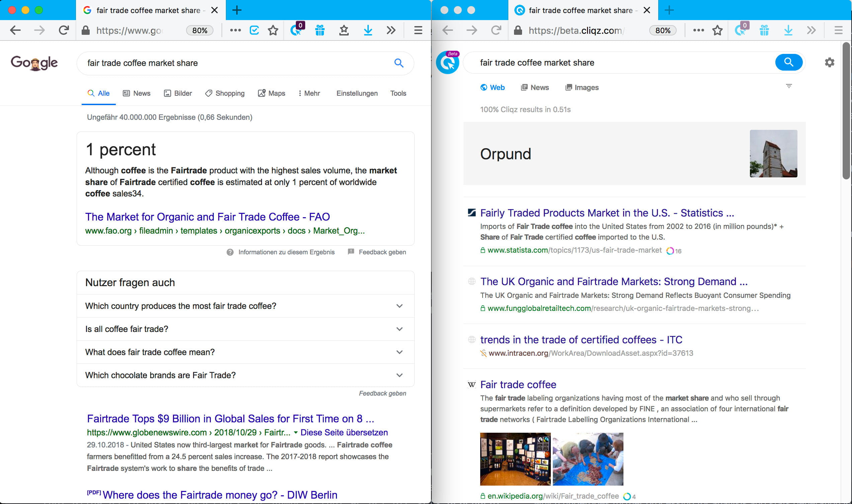Open downloads arrow in Cliqz window
Viewport: 852px width, 504px height.
788,30
